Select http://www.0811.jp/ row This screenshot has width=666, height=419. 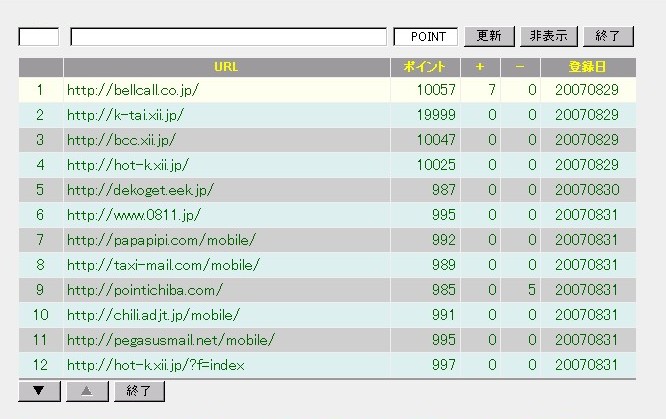(327, 215)
